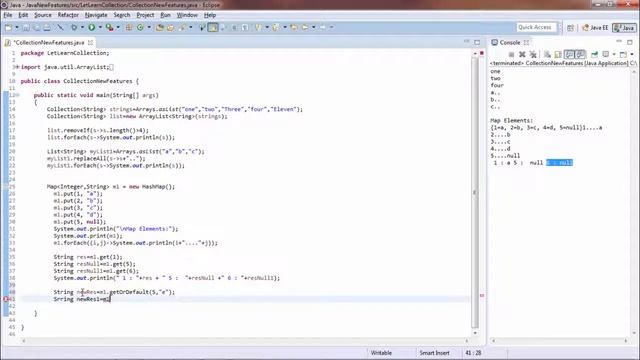
Task: Click the Console horizontal scrollbar
Action: point(559,340)
